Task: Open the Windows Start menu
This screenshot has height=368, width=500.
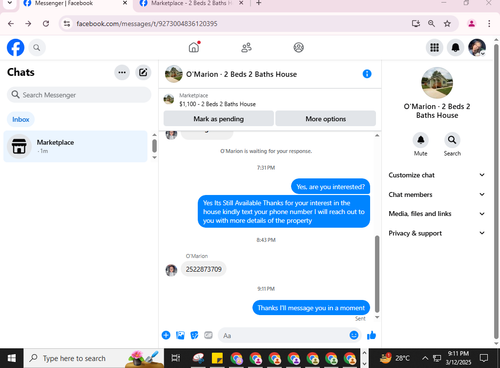Action: click(x=11, y=358)
